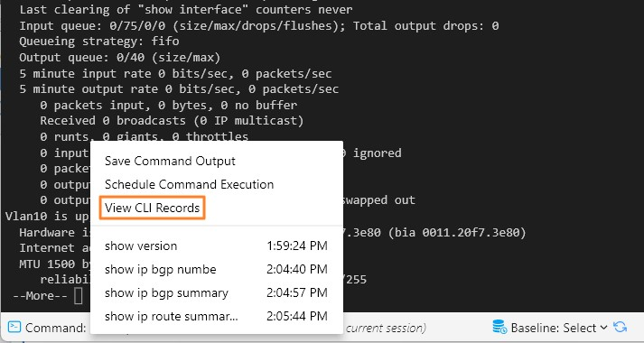This screenshot has width=644, height=343.
Task: Expand the chevron next to Baseline Select
Action: [x=603, y=328]
